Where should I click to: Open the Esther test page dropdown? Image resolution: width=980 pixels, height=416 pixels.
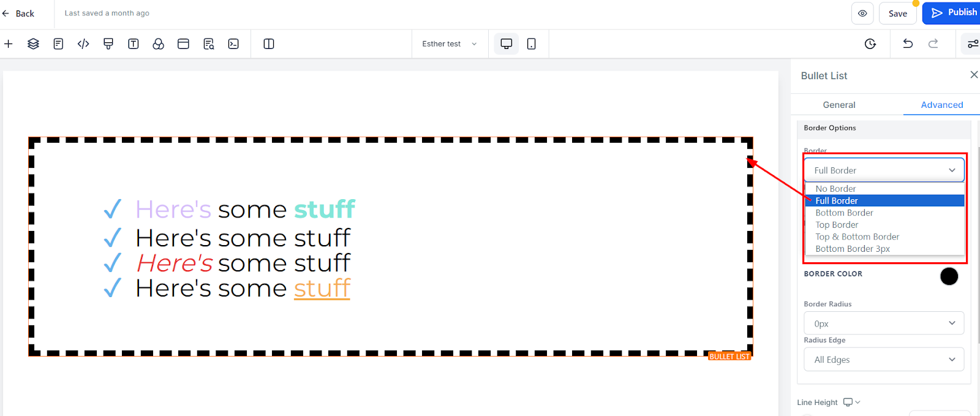tap(450, 43)
